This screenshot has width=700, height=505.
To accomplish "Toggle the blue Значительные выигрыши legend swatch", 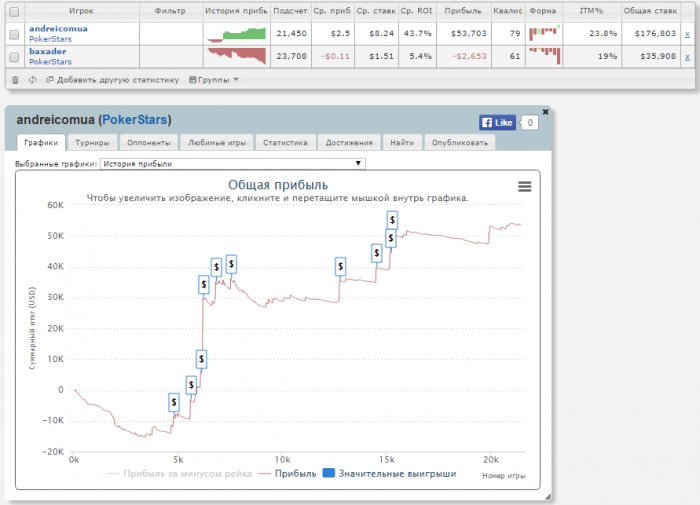I will point(327,473).
